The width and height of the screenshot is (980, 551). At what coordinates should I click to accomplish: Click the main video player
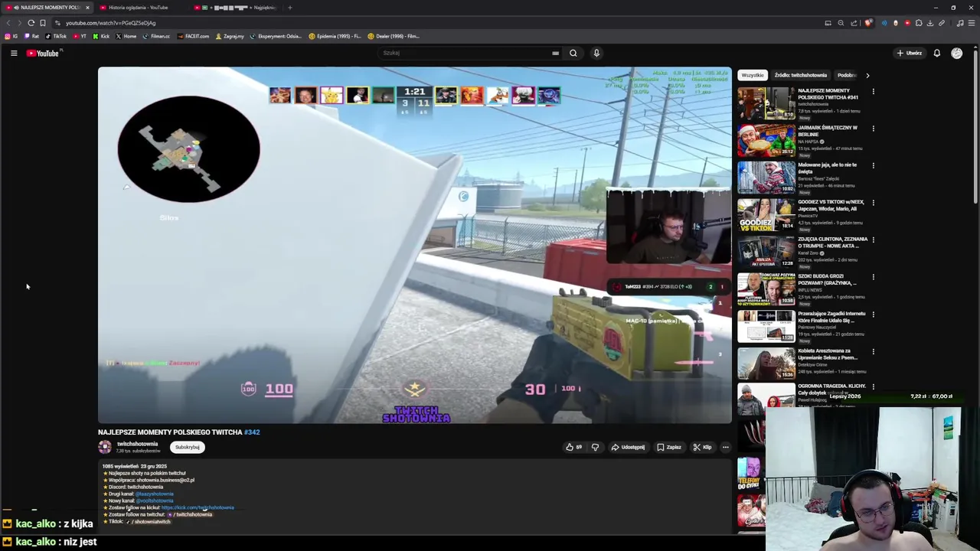414,245
